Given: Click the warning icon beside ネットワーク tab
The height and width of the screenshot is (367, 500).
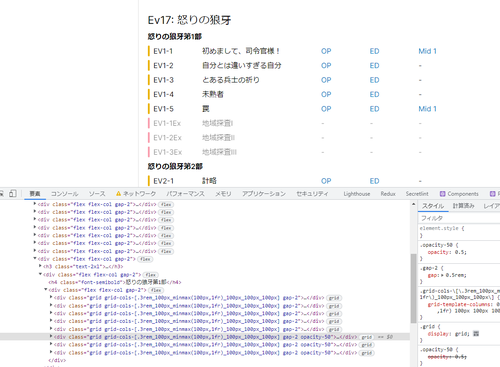Looking at the screenshot, I should pyautogui.click(x=118, y=194).
